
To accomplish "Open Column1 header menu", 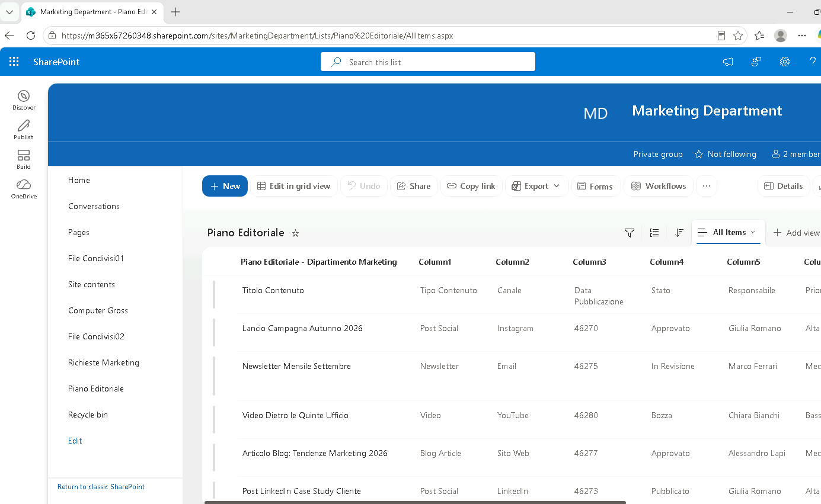I will pos(435,262).
